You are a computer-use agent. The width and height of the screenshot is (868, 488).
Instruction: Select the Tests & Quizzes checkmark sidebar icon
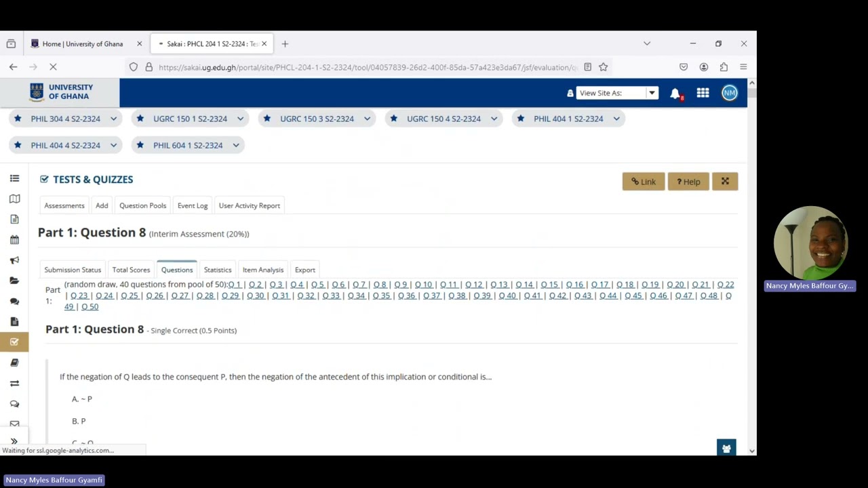pos(14,342)
